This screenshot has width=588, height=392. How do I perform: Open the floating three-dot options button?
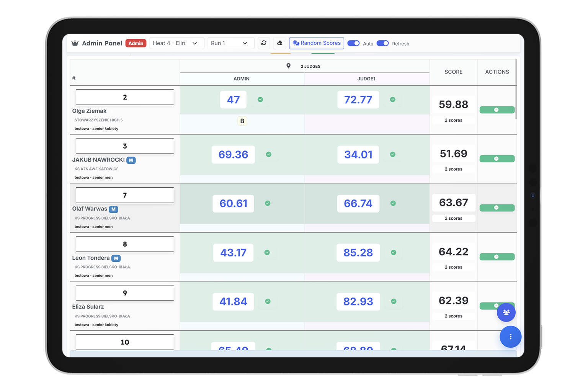point(510,337)
